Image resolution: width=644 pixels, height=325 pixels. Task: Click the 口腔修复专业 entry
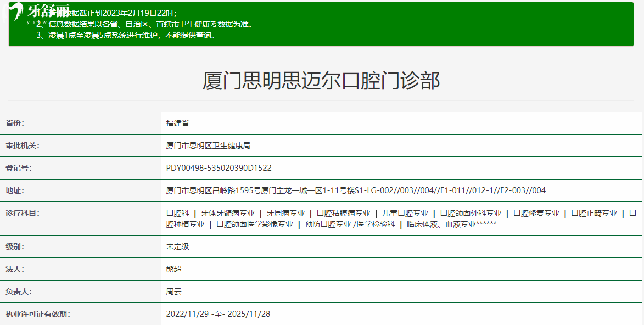[x=536, y=213]
